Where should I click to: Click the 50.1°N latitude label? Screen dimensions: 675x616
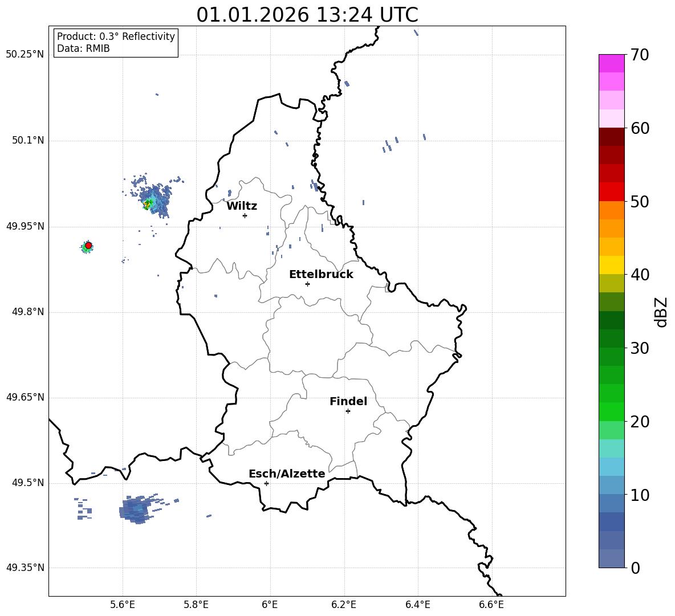pyautogui.click(x=28, y=141)
